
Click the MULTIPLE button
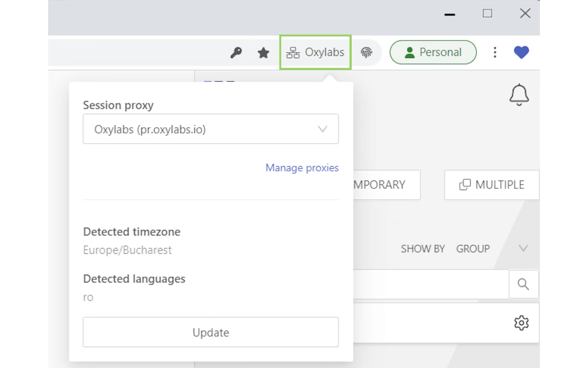492,185
